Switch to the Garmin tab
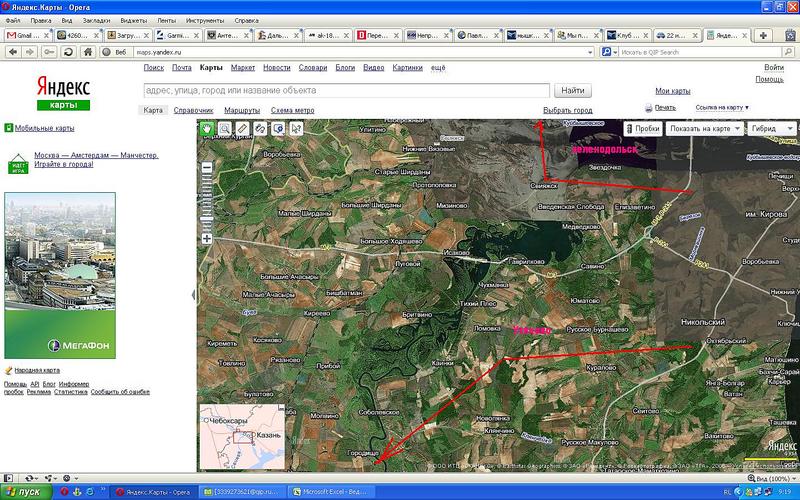This screenshot has height=500, width=800. click(x=178, y=36)
